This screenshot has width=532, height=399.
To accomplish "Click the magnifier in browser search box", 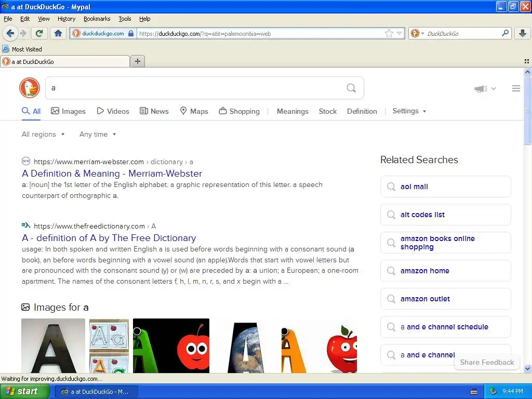I will 505,33.
